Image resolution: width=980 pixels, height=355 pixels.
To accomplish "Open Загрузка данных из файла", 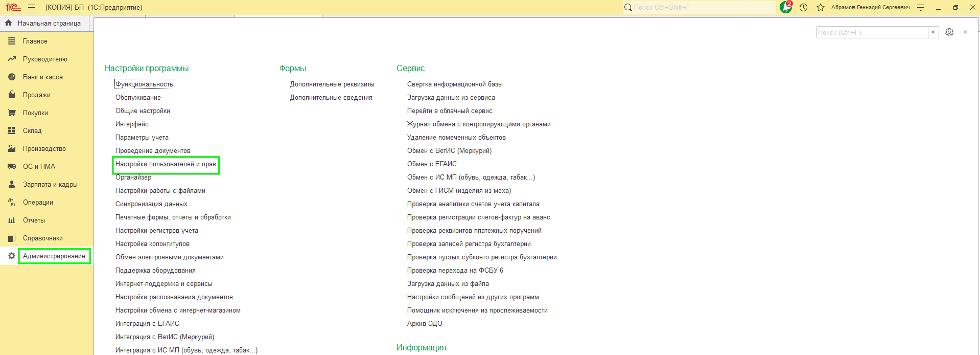I will tap(448, 283).
